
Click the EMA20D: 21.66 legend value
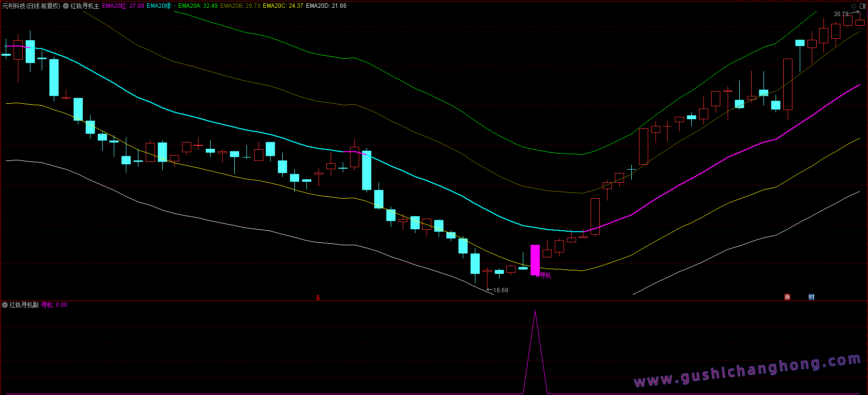click(326, 6)
